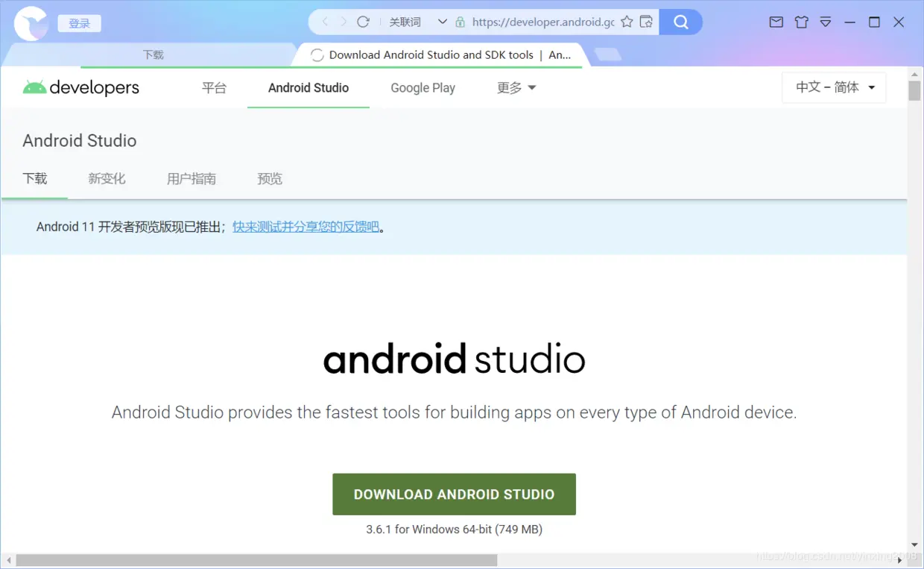
Task: Switch to the 下载 browser tab
Action: pos(153,54)
